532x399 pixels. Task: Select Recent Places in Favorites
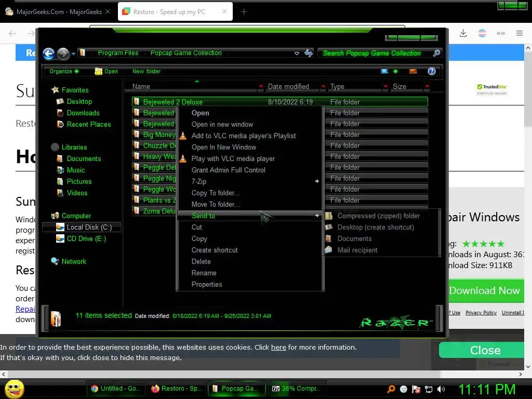pos(88,124)
